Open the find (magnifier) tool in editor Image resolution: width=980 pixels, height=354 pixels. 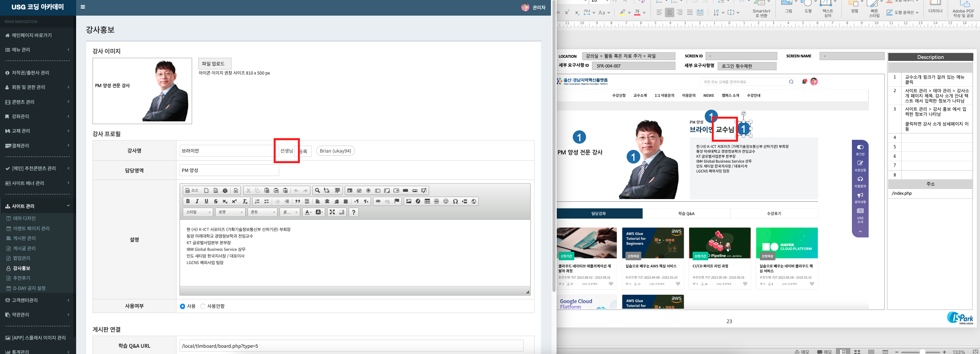(x=317, y=190)
